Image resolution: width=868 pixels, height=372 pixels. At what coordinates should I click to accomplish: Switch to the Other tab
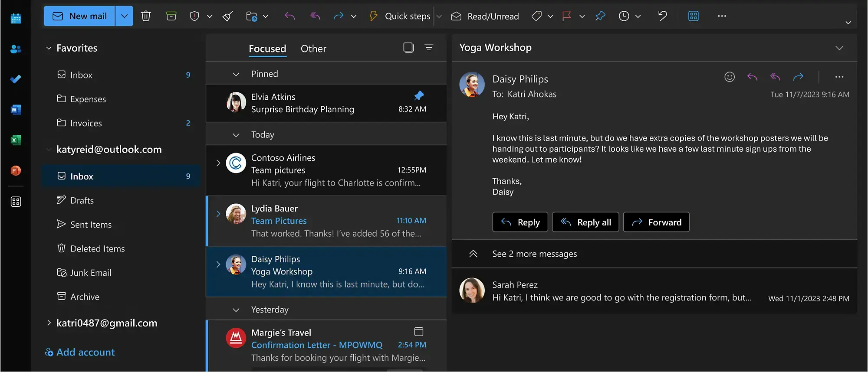point(313,49)
